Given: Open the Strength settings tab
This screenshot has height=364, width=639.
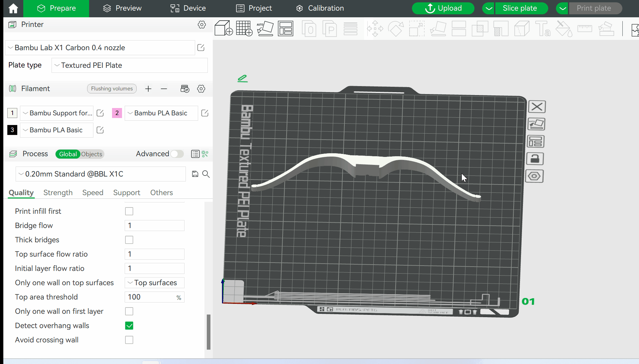Looking at the screenshot, I should pyautogui.click(x=58, y=193).
